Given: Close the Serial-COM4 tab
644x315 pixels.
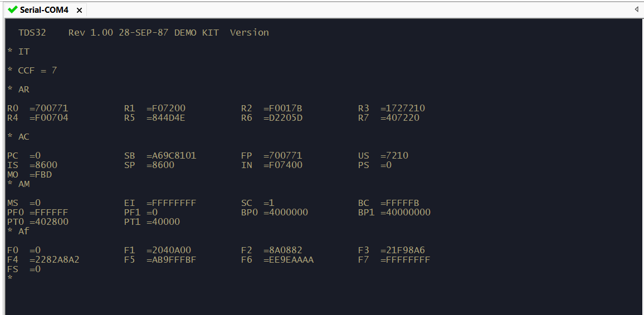Looking at the screenshot, I should [x=79, y=10].
